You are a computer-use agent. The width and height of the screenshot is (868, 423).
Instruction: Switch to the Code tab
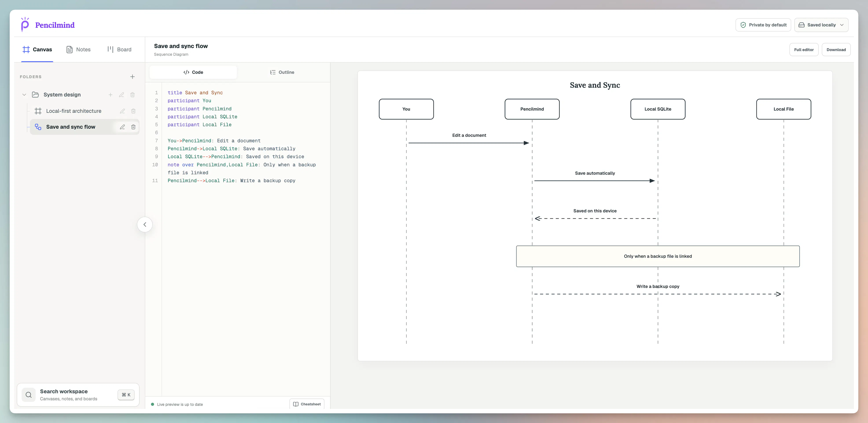pos(193,72)
